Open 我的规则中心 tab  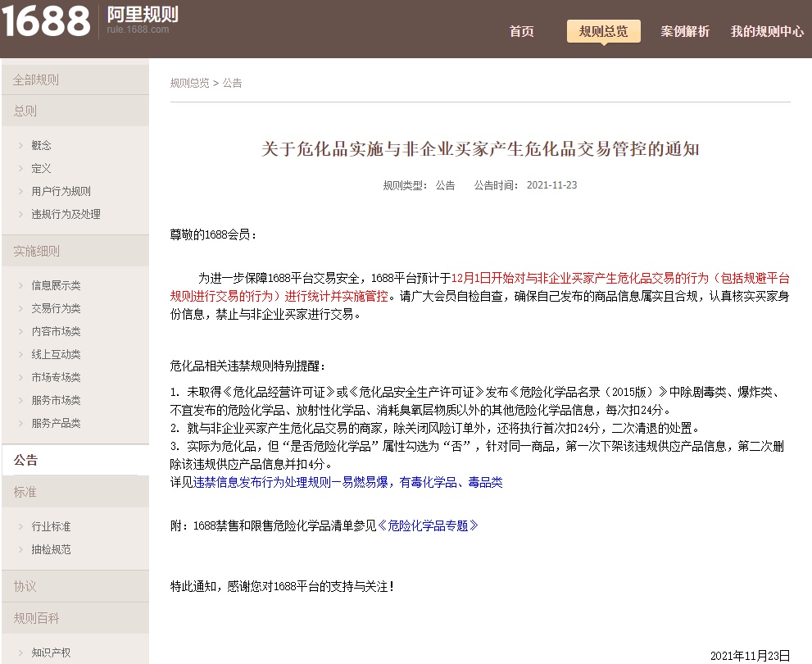pos(767,32)
